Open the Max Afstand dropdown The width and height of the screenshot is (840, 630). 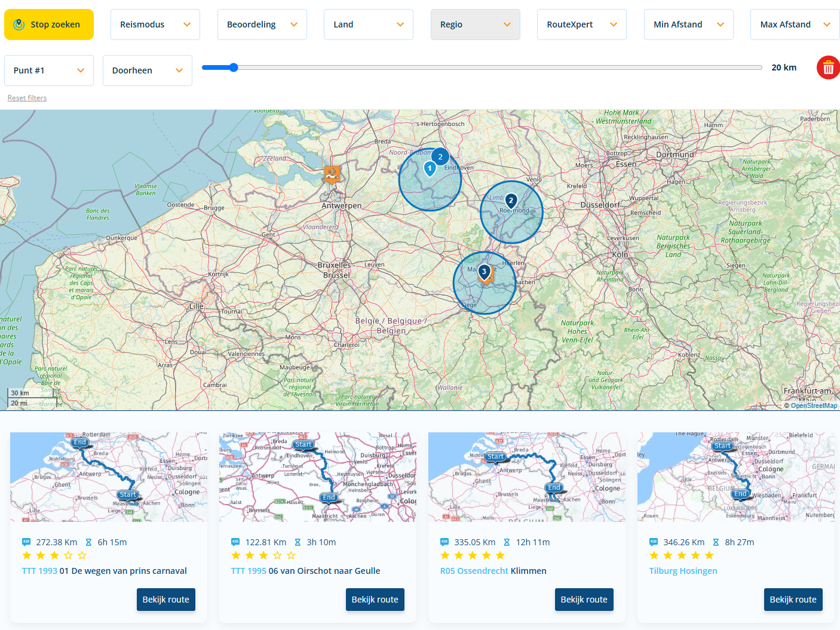[795, 24]
